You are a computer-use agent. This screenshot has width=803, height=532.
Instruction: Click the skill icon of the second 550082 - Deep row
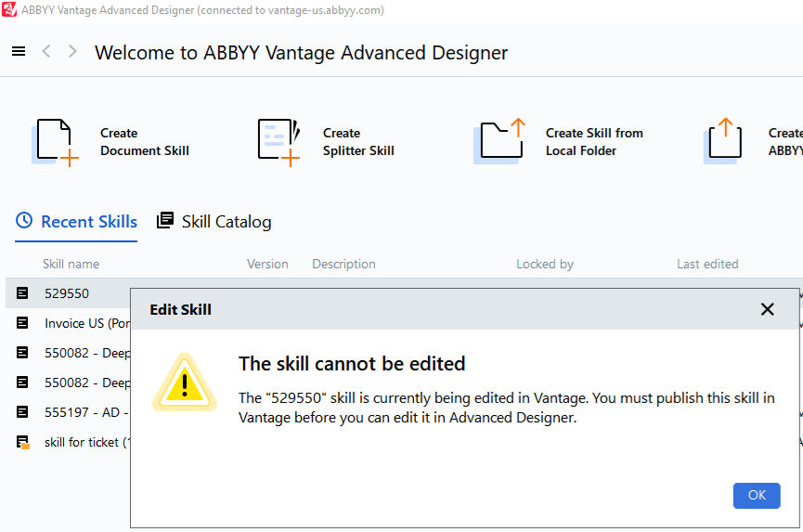tap(22, 382)
